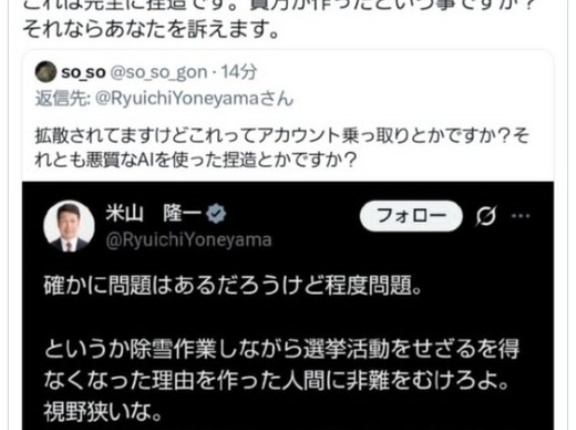Viewport: 576px width, 430px height.
Task: Click the text 確かに問題はあるだろうけど程度問題。
Action: click(x=233, y=285)
